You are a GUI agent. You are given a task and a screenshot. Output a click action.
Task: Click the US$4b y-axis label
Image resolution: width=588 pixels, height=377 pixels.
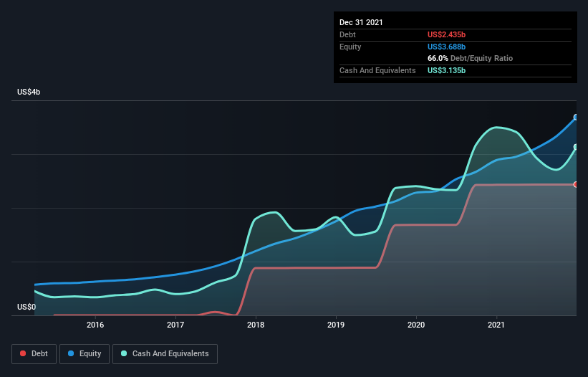29,92
